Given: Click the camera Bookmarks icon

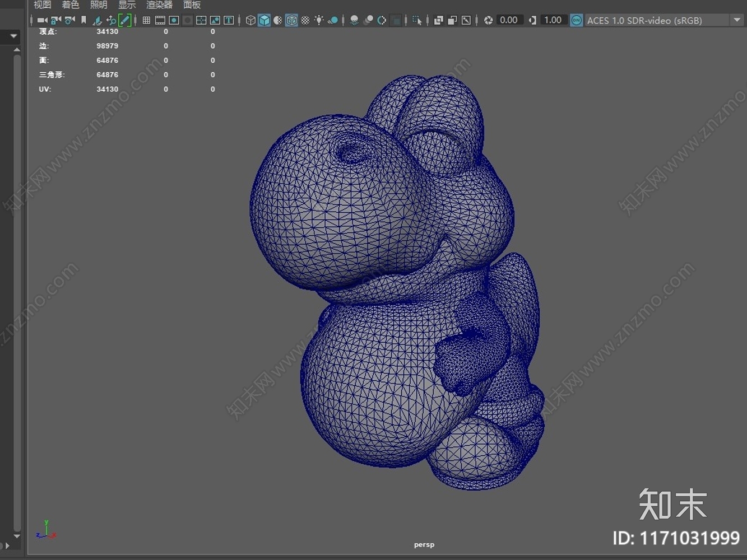Looking at the screenshot, I should (x=83, y=20).
